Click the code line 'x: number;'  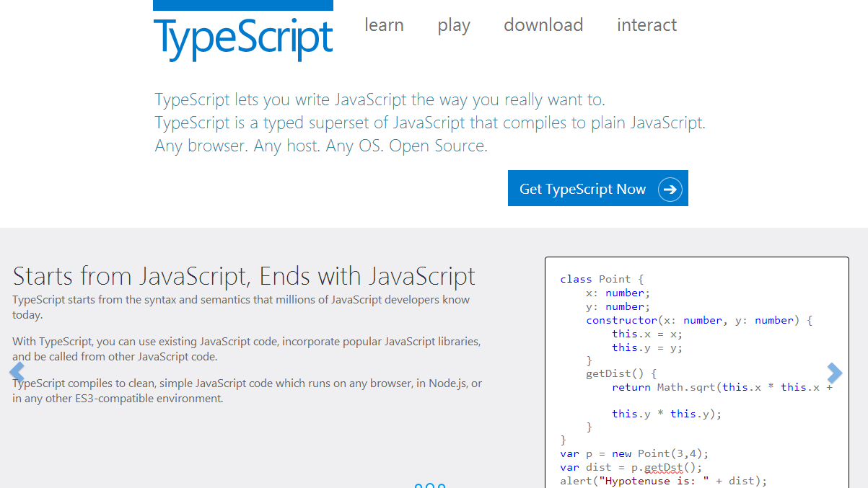pyautogui.click(x=618, y=293)
